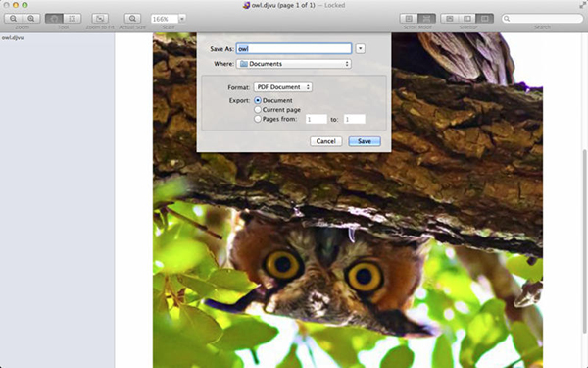Click the Pages to end number field
Viewport: 588px width, 368px height.
355,119
